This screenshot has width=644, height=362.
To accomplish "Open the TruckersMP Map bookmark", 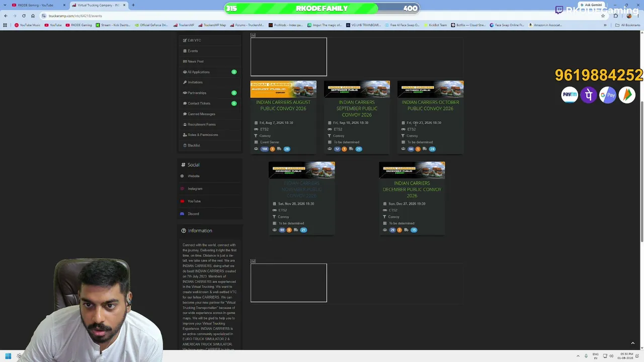I will pyautogui.click(x=213, y=25).
